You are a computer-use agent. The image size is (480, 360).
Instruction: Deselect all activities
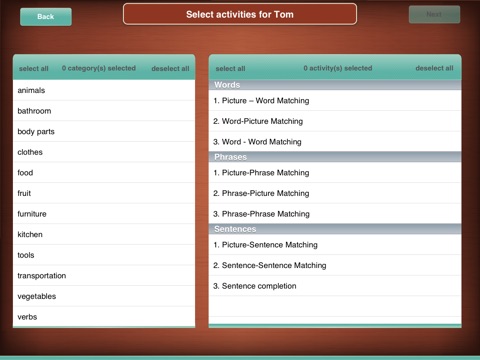[x=434, y=68]
